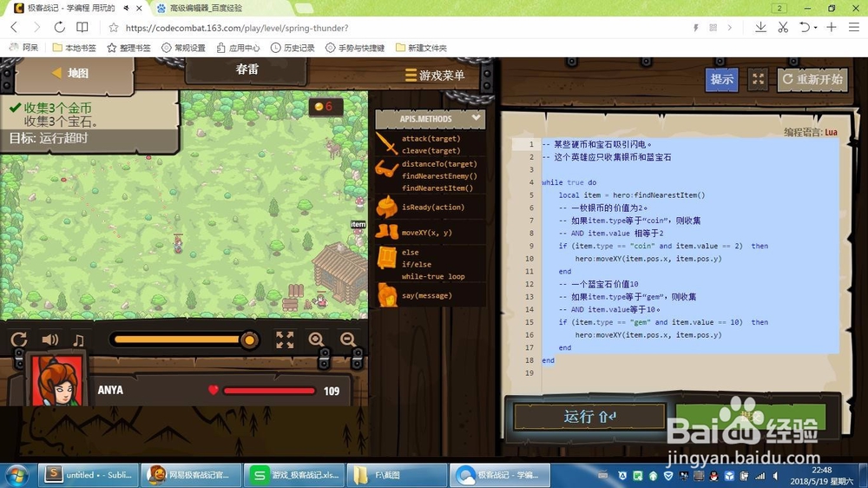Toggle game view fullscreen icon

pyautogui.click(x=285, y=340)
